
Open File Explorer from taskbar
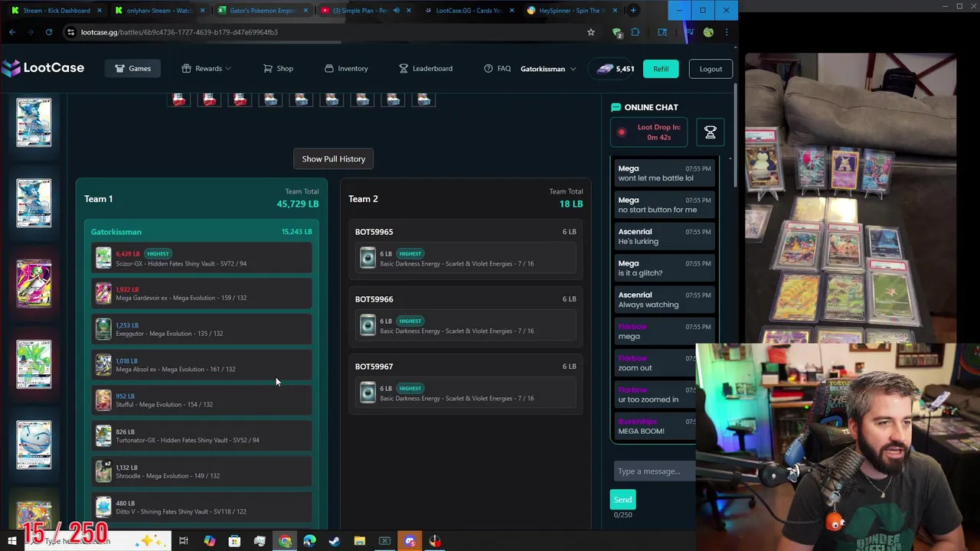pyautogui.click(x=359, y=541)
